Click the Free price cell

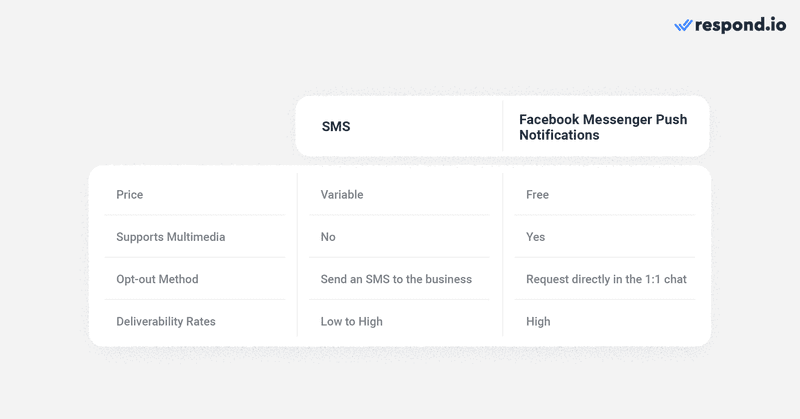click(537, 194)
